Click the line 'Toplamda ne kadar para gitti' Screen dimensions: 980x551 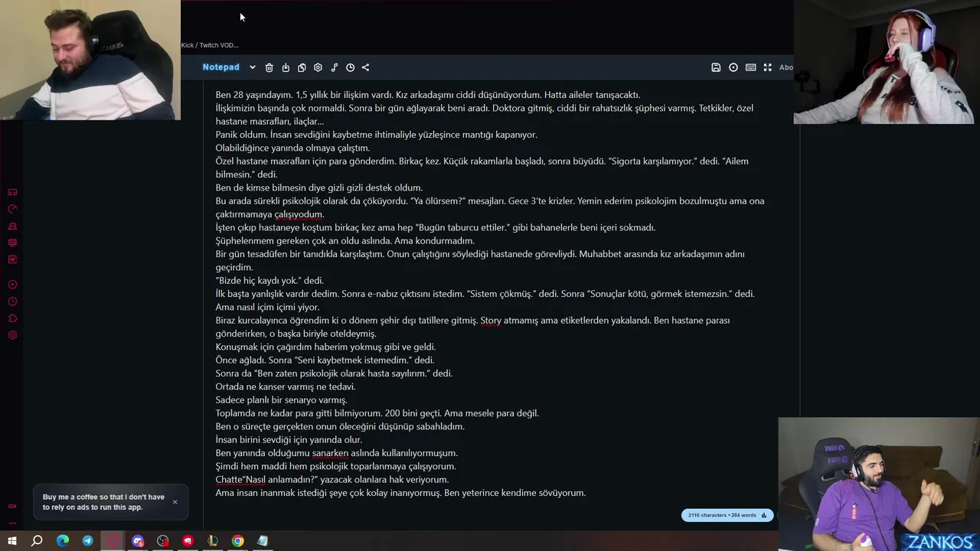coord(377,413)
